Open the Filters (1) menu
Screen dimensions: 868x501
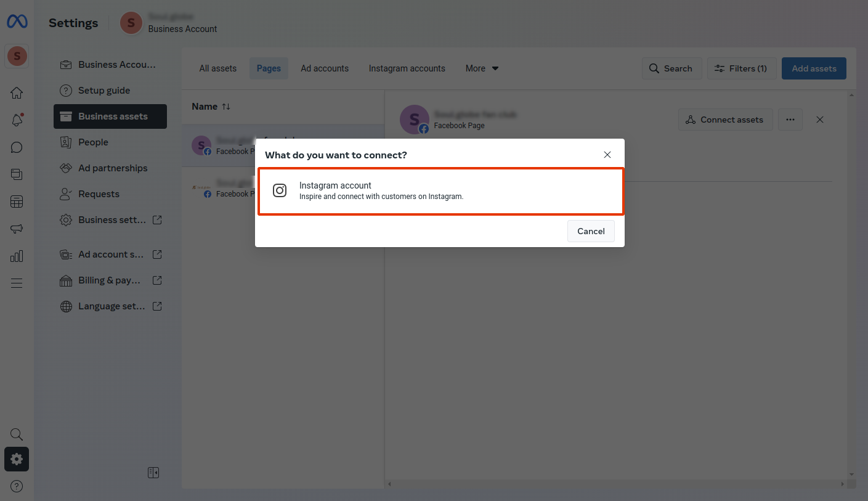[741, 68]
